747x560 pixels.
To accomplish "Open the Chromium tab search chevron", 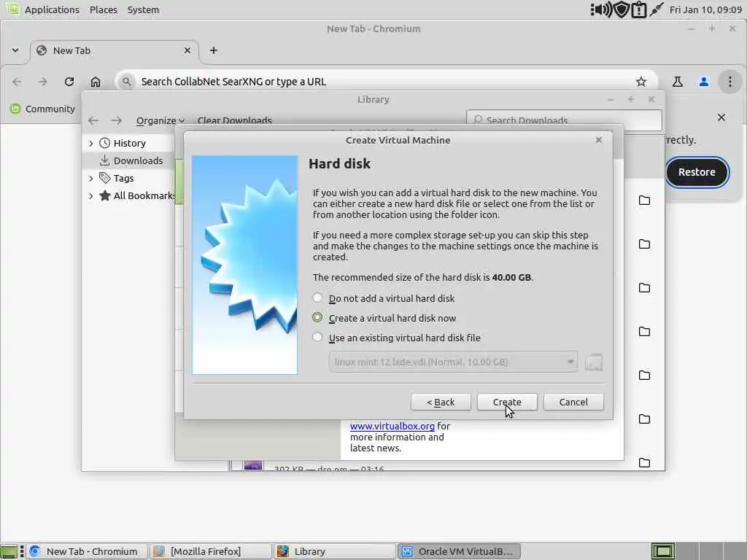I will (15, 50).
